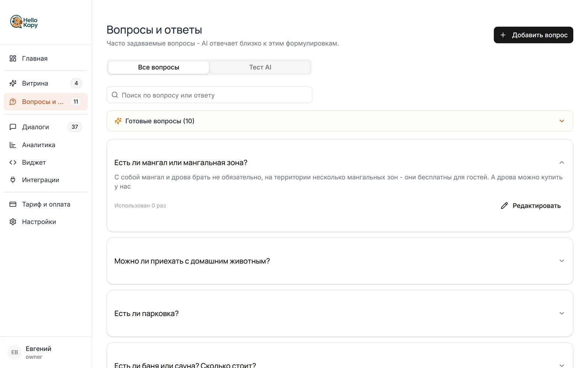This screenshot has height=368, width=588.
Task: Expand the Есть ли парковка chevron
Action: click(562, 314)
